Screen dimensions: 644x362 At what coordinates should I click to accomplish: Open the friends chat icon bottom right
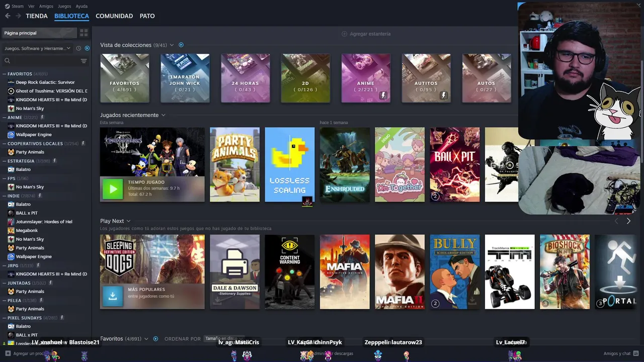tap(636, 353)
